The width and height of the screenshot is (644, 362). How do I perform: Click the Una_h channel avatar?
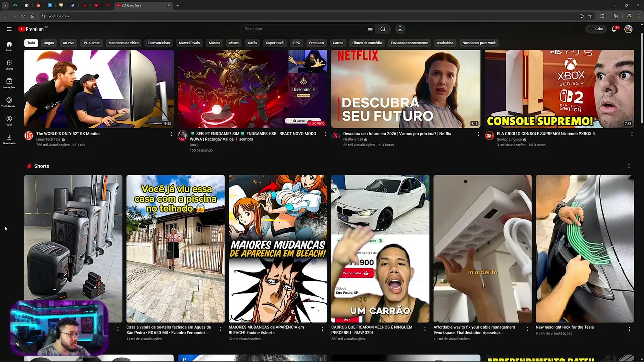(182, 136)
